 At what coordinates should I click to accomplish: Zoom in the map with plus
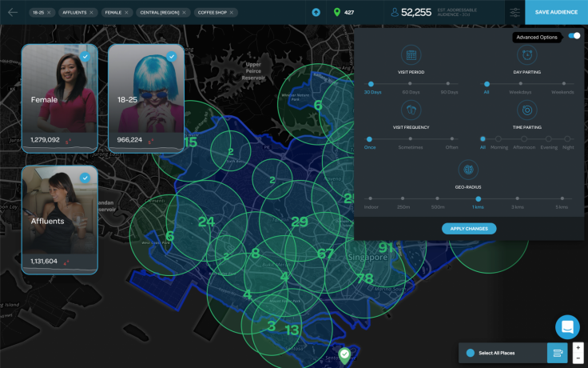click(x=578, y=348)
